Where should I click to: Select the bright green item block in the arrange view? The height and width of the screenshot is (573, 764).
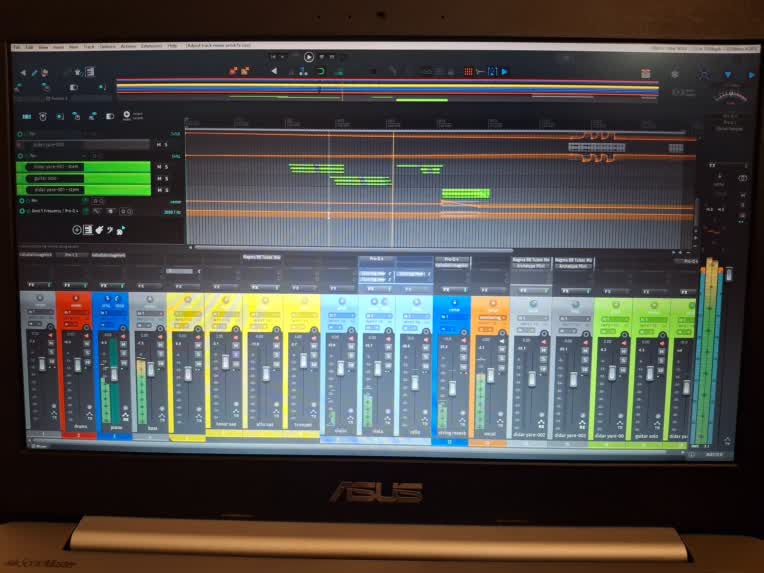pos(465,194)
